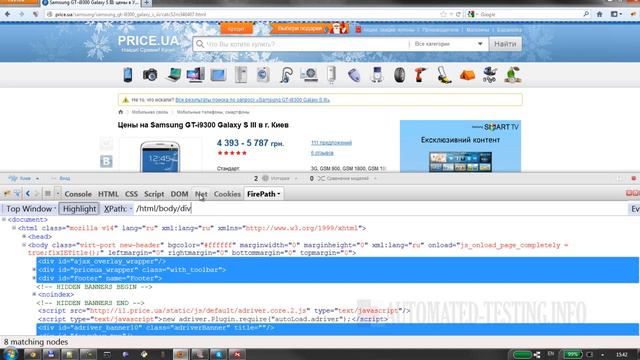The width and height of the screenshot is (640, 360).
Task: Expand the head node in the tree
Action: [x=24, y=236]
